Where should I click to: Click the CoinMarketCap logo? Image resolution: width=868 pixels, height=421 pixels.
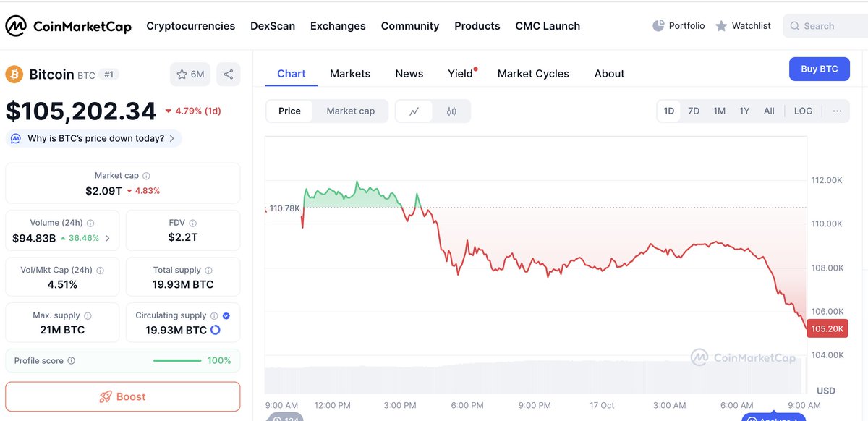69,26
